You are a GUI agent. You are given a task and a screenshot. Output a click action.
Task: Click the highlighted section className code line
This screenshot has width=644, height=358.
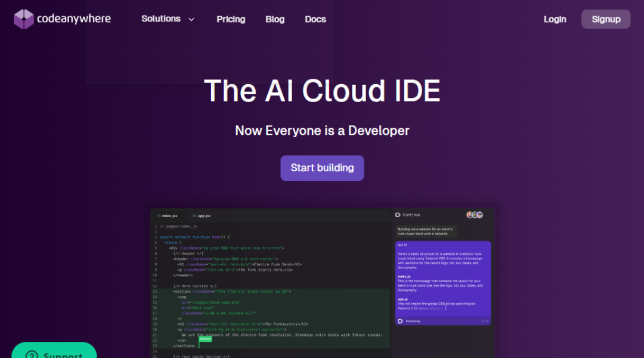(231, 291)
